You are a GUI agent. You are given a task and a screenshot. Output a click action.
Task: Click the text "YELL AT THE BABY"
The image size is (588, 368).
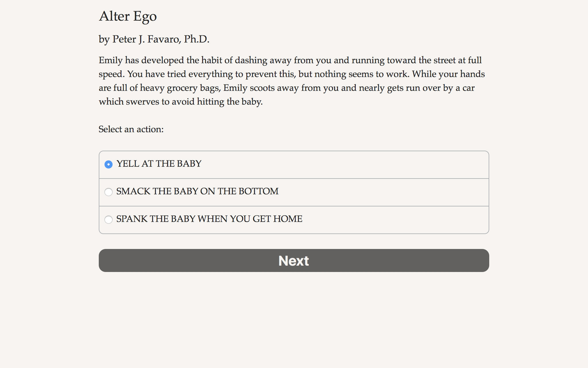click(158, 163)
